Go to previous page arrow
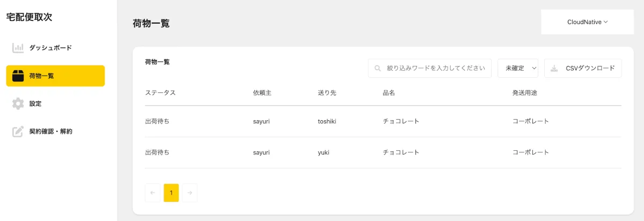This screenshot has width=644, height=221. pos(152,193)
